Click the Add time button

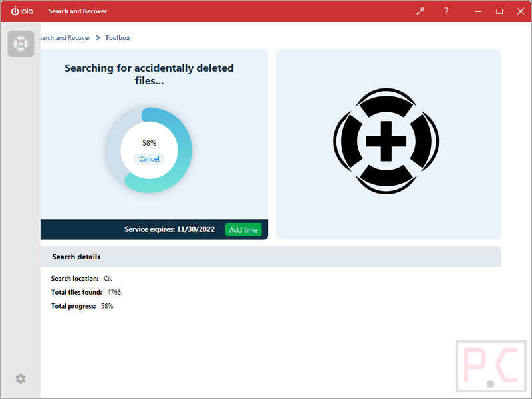click(x=243, y=229)
